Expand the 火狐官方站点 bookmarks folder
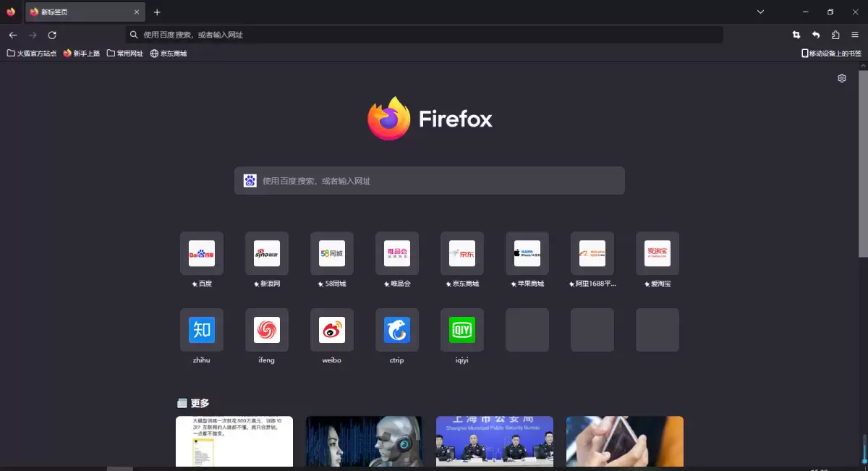The width and height of the screenshot is (868, 471). pyautogui.click(x=31, y=52)
